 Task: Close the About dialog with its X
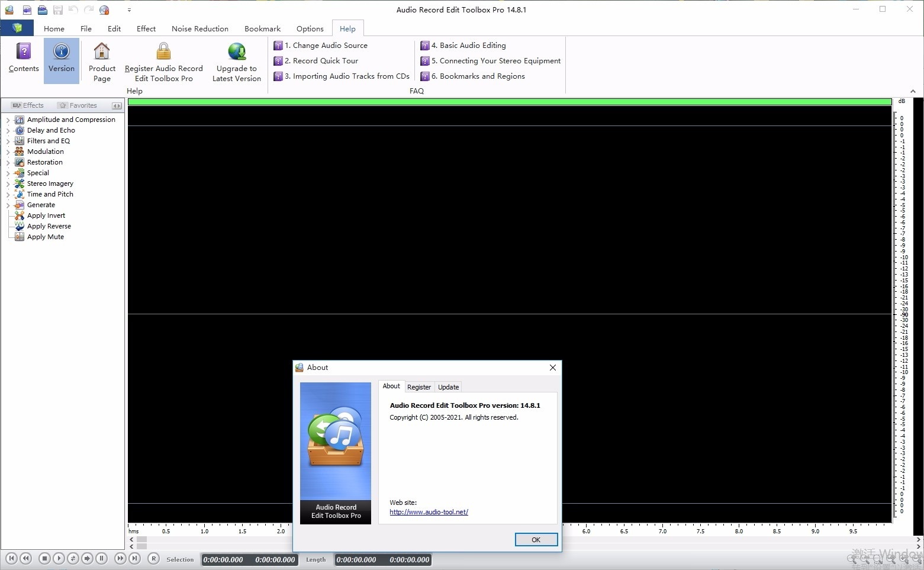point(553,368)
